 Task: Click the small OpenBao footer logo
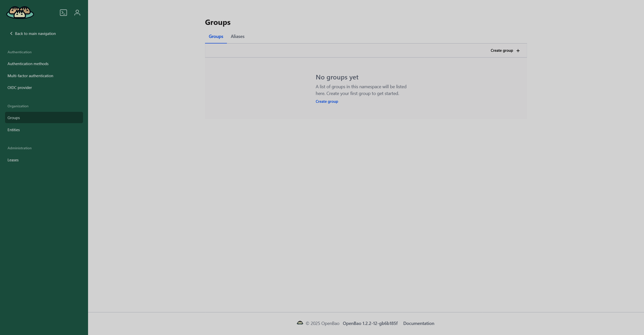pyautogui.click(x=300, y=323)
